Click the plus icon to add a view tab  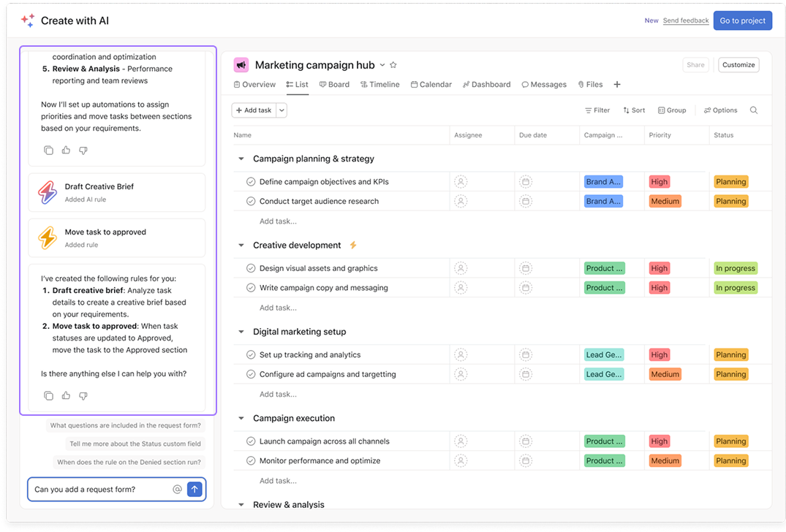coord(617,85)
